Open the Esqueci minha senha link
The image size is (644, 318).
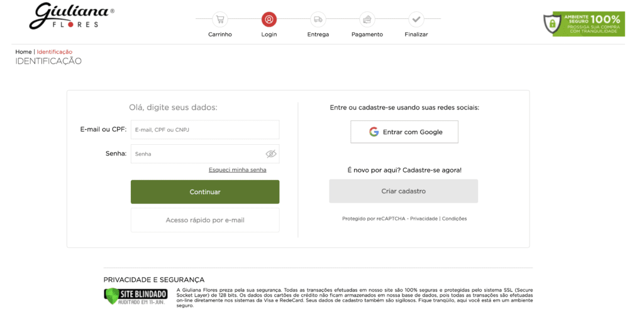point(237,170)
